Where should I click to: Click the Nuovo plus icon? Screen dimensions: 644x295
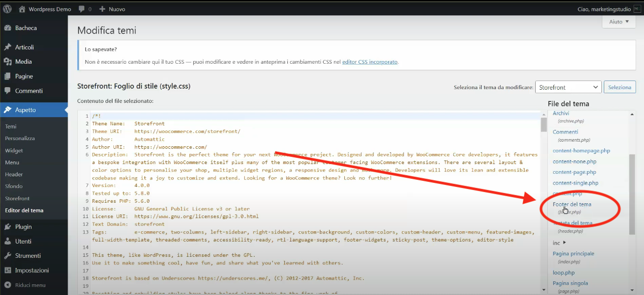(102, 9)
